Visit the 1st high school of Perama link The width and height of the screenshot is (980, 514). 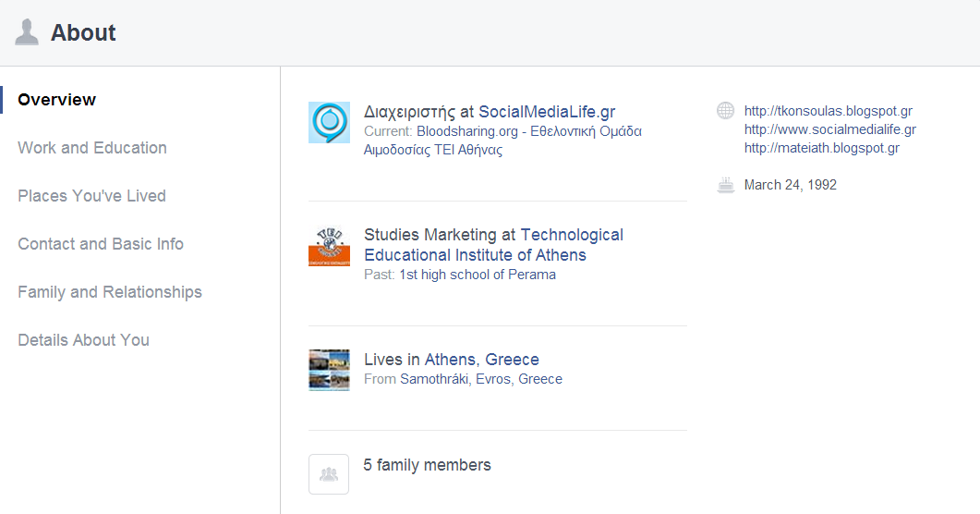(x=478, y=275)
